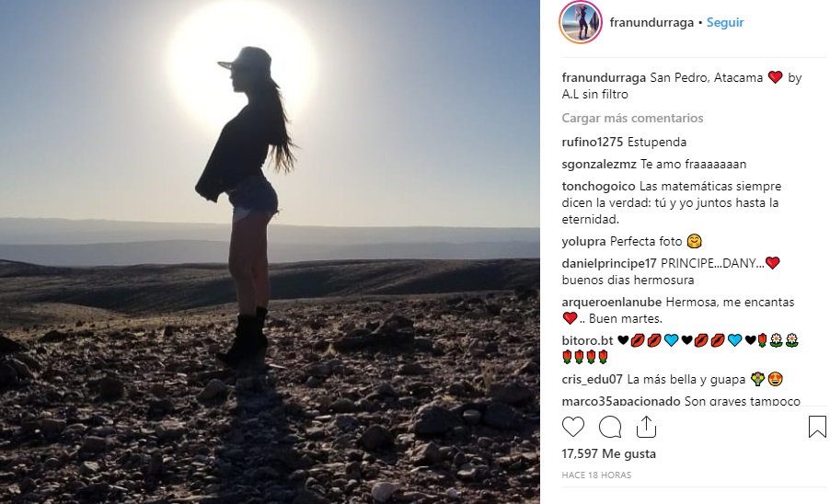
Task: Visit cris_edu07 profile
Action: click(593, 379)
